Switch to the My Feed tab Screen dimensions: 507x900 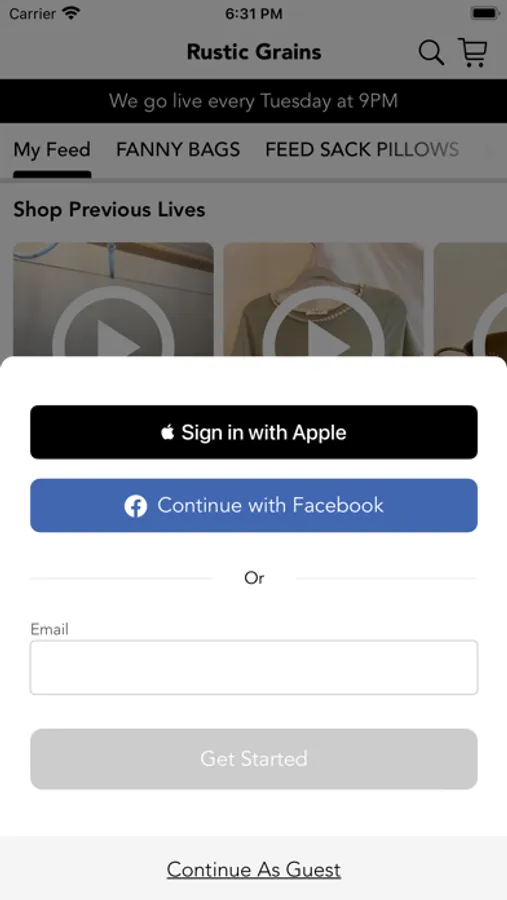[x=52, y=150]
